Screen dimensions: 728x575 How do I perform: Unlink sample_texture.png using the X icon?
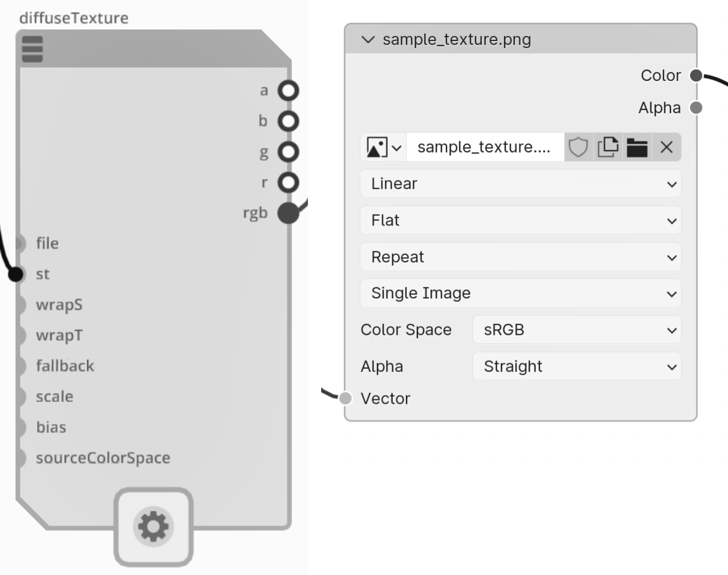666,147
